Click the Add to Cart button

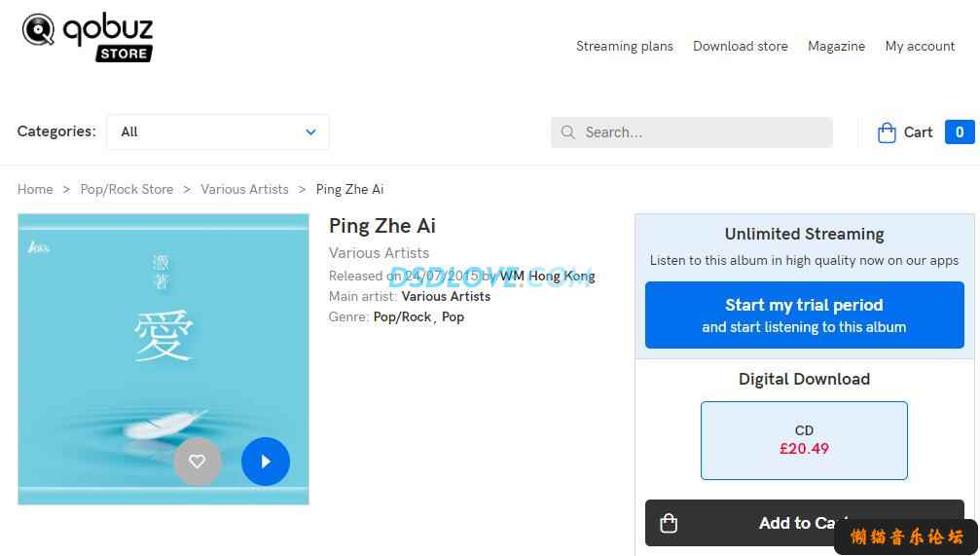click(x=805, y=523)
